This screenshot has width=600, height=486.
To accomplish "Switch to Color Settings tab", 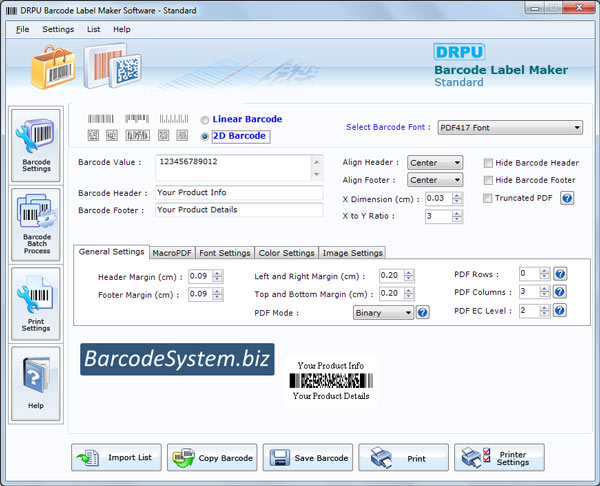I will coord(286,253).
